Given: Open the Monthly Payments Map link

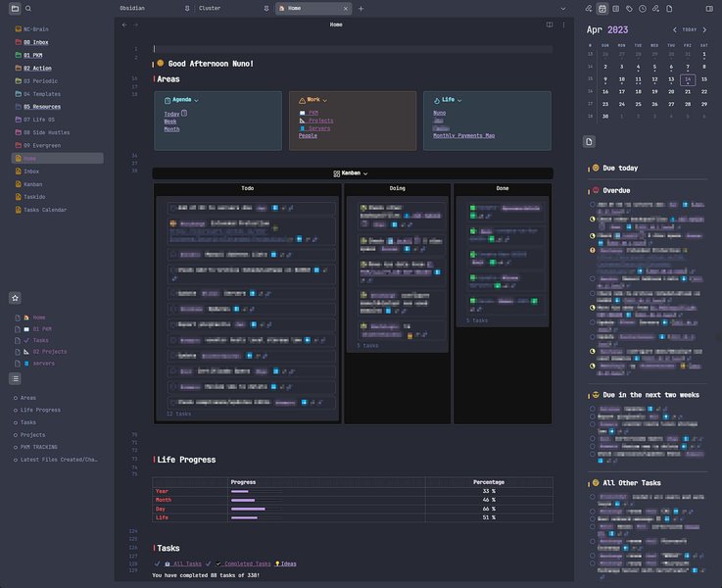Looking at the screenshot, I should (x=463, y=136).
